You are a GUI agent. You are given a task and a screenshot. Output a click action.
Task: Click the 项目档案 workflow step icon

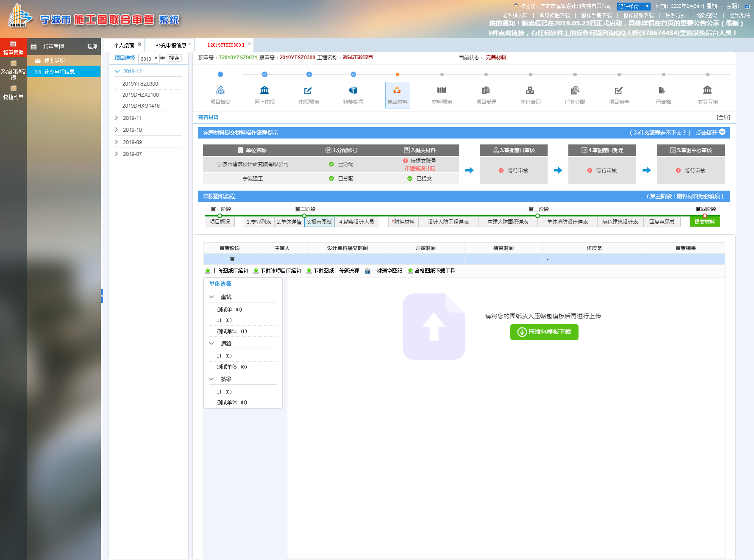[x=220, y=91]
